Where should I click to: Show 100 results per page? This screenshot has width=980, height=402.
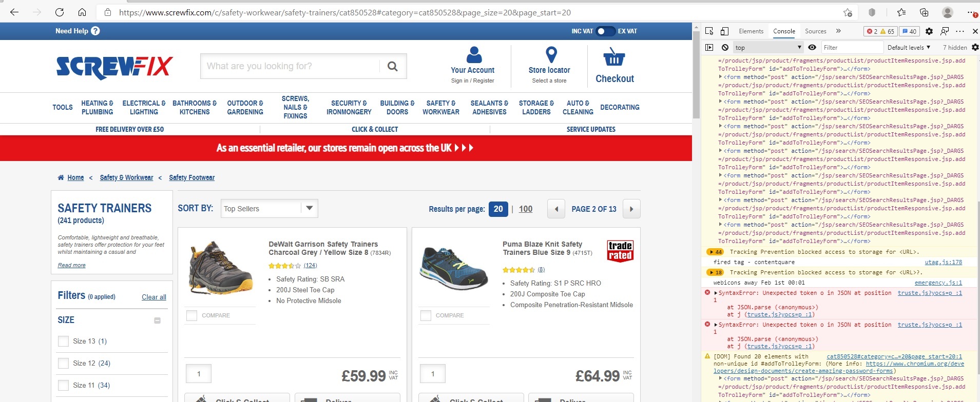[526, 209]
